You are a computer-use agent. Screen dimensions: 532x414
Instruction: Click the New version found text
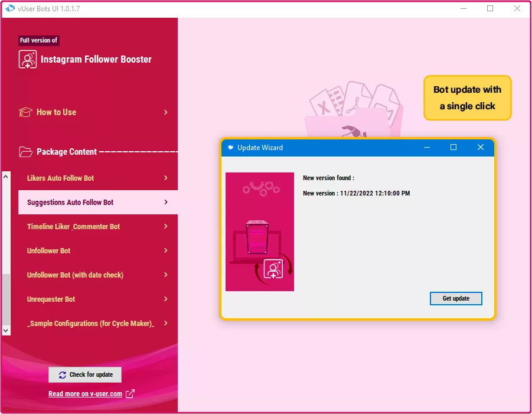tap(328, 178)
